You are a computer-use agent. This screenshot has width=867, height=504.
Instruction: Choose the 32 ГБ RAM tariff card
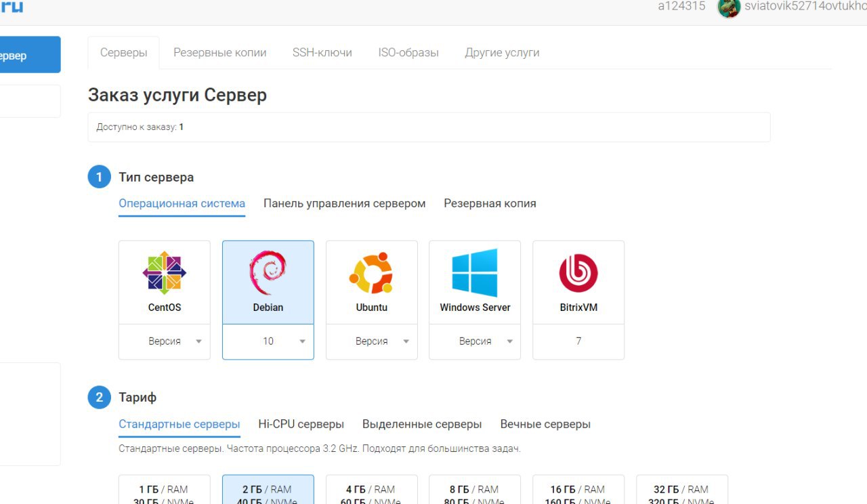(682, 490)
